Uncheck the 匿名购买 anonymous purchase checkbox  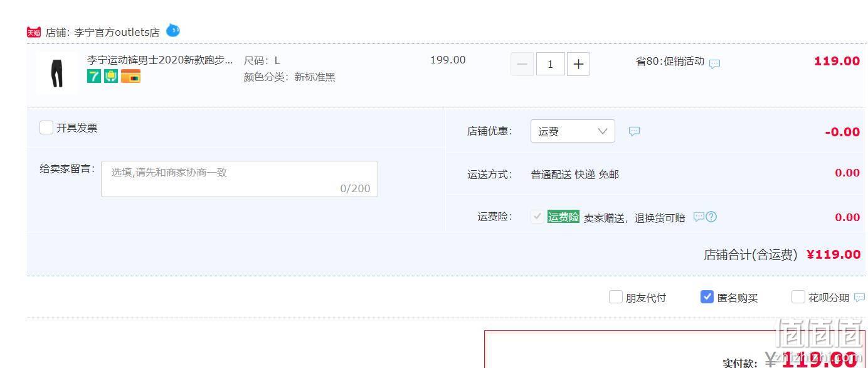click(x=707, y=296)
